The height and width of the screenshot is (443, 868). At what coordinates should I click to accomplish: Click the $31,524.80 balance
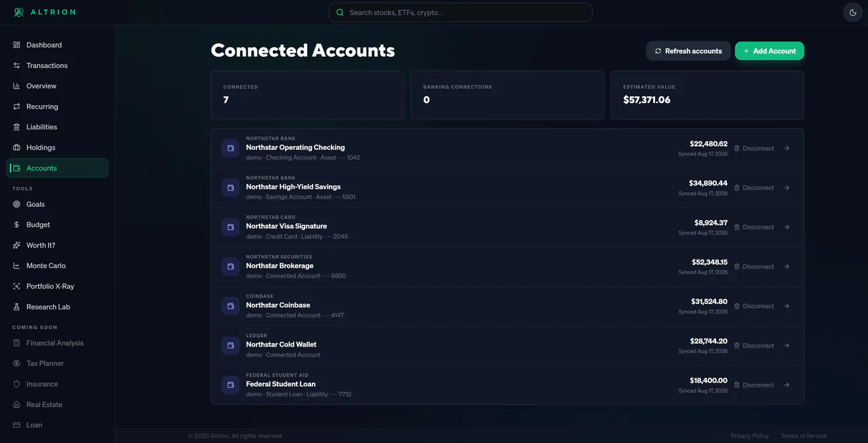(x=709, y=301)
